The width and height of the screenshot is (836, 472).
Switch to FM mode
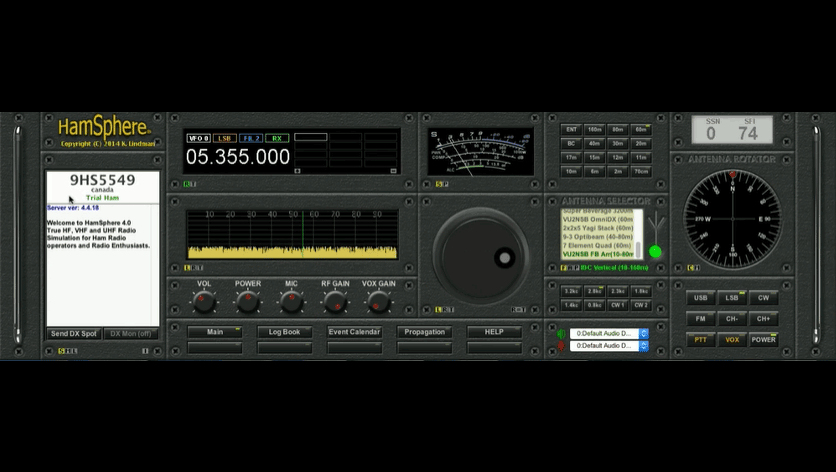click(x=701, y=318)
